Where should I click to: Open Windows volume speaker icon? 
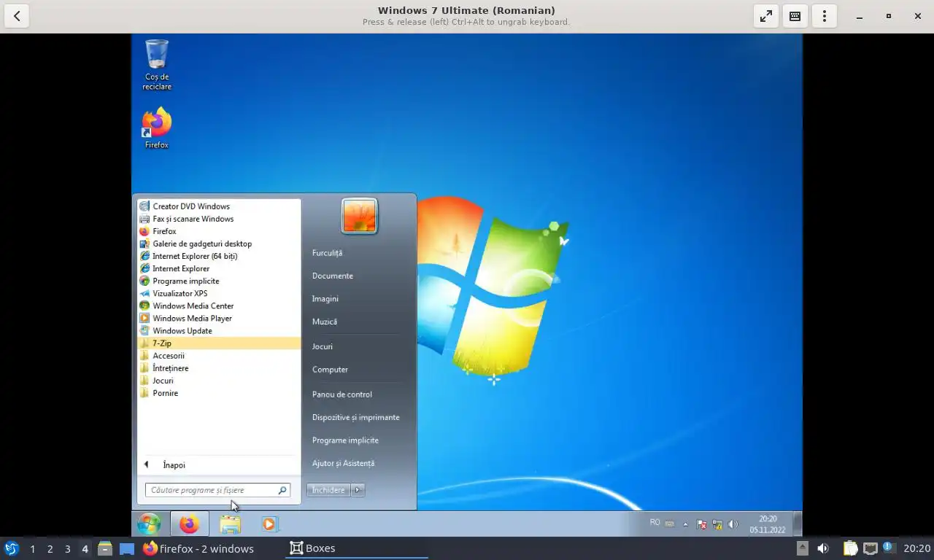733,524
